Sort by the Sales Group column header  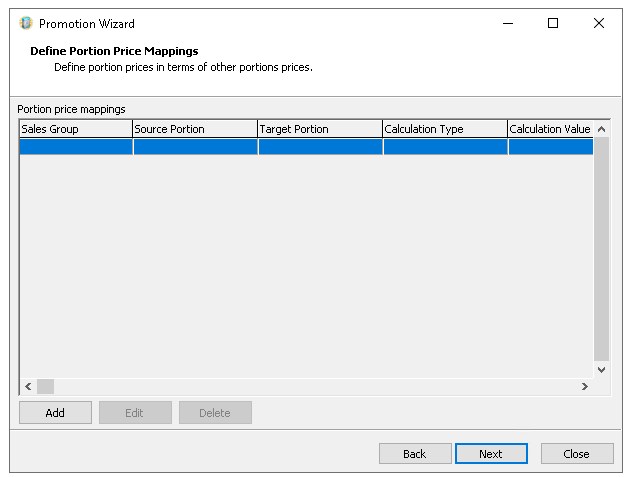click(76, 129)
